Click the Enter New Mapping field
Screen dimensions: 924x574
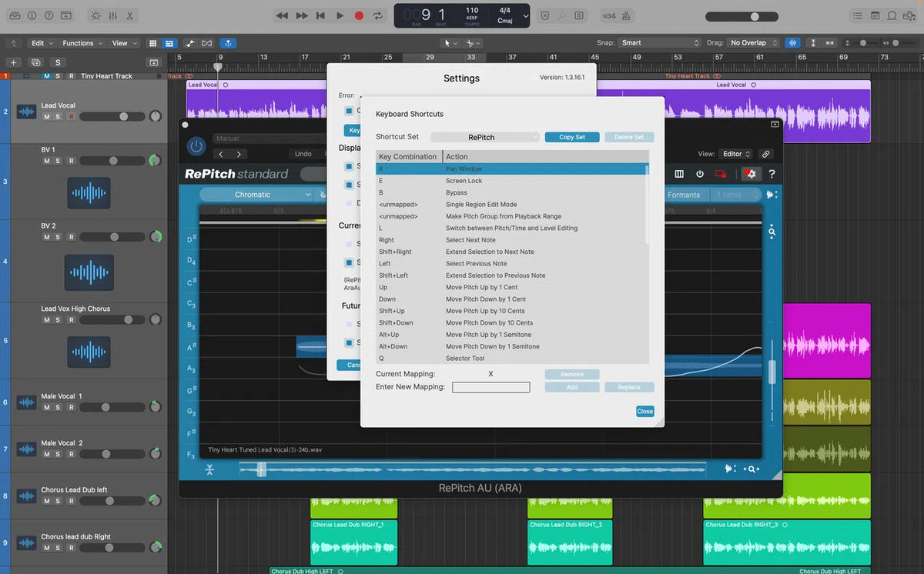tap(490, 387)
